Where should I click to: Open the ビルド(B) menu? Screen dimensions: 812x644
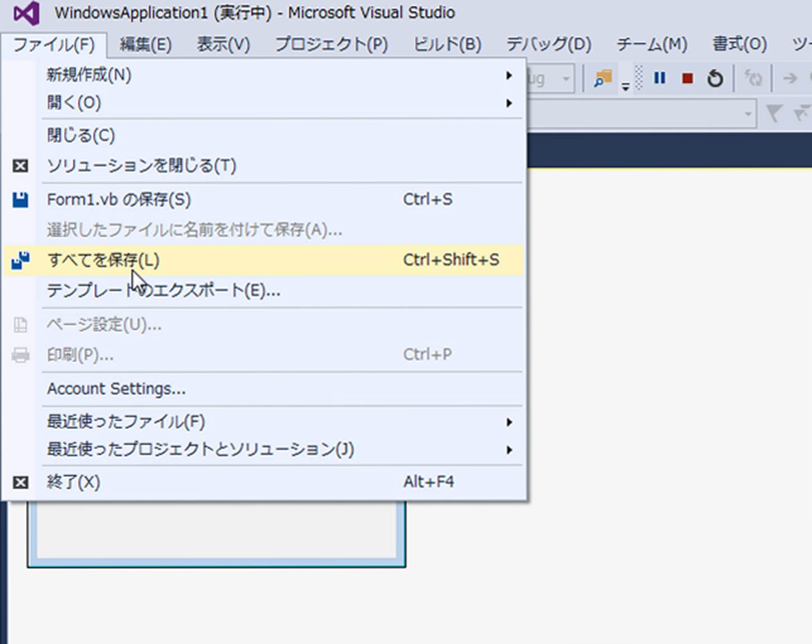pyautogui.click(x=447, y=44)
